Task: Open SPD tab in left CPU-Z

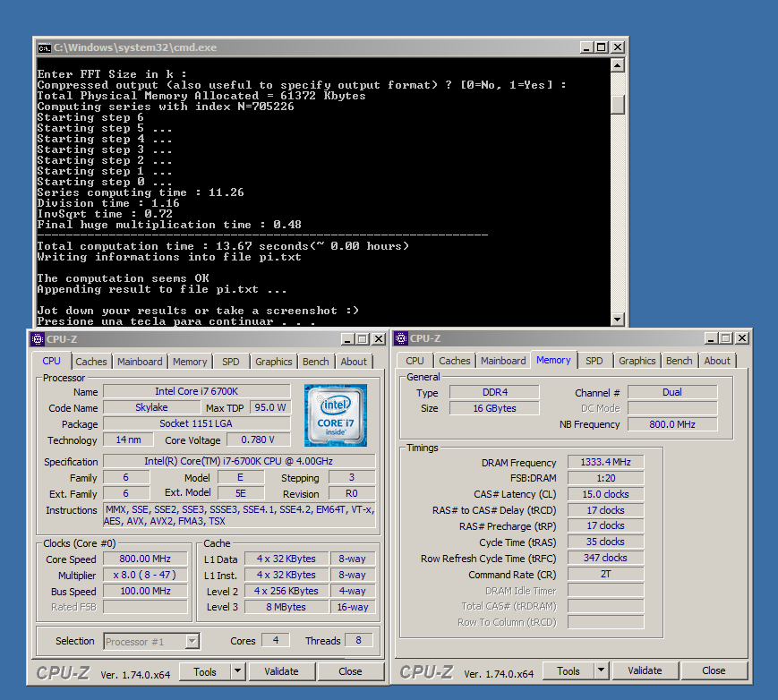Action: coord(231,362)
